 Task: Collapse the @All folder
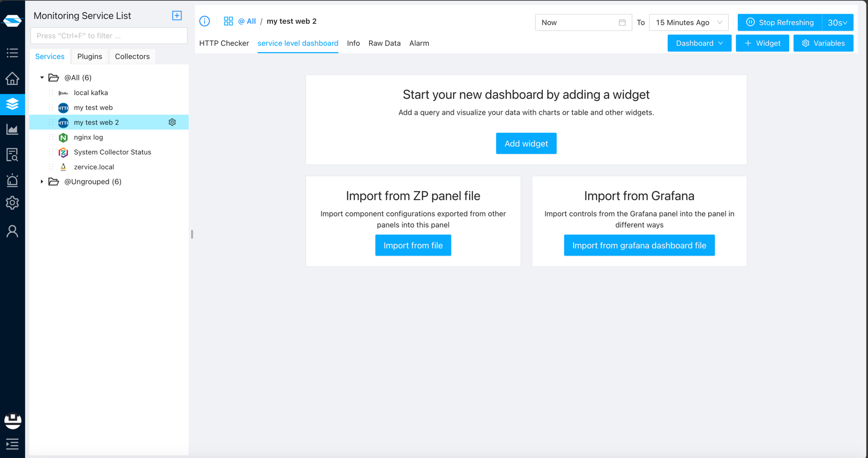click(42, 77)
